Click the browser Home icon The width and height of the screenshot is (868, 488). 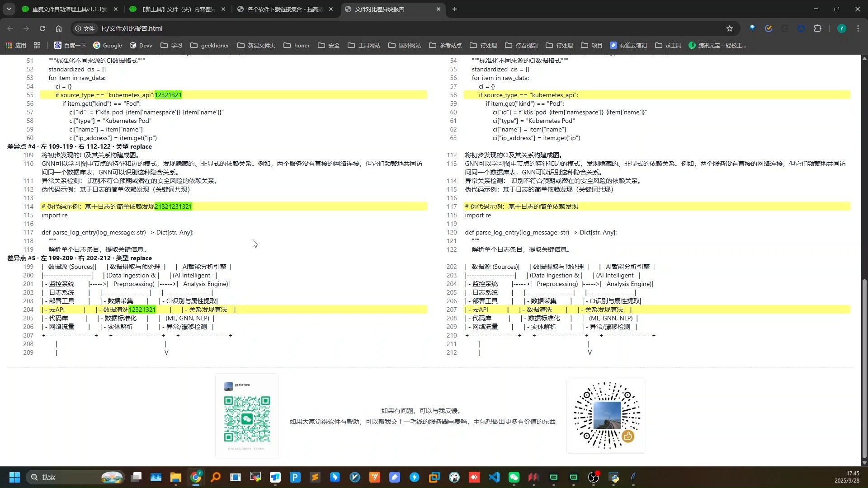(x=59, y=28)
